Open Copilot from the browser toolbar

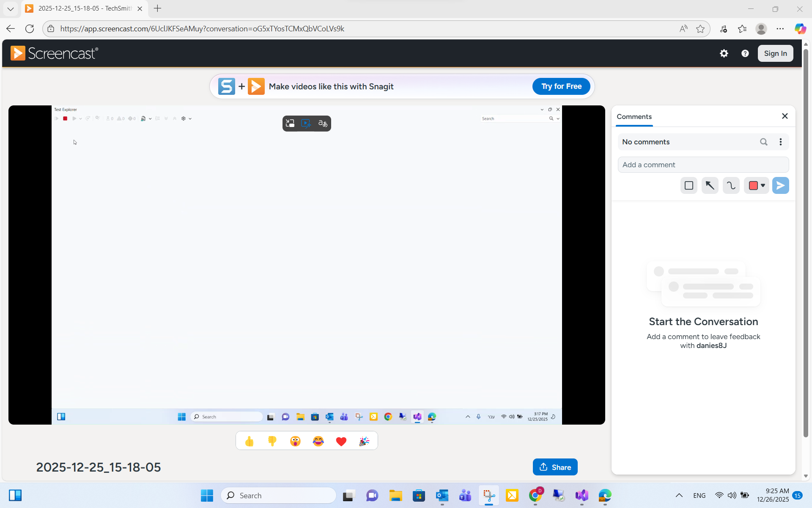click(801, 28)
